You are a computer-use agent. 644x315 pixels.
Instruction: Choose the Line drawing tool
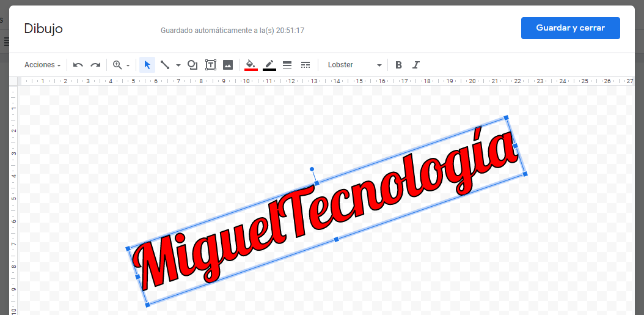[x=165, y=65]
